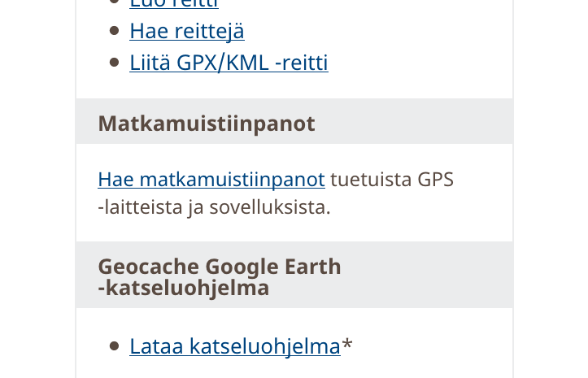588x378 pixels.
Task: Click the grey bar right of Matkamuistiinpanot
Action: 415,122
